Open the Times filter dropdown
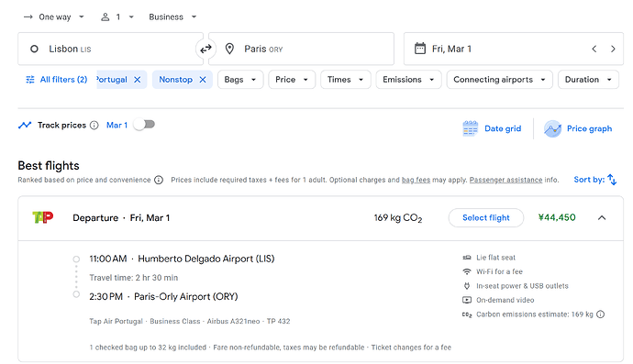 [346, 80]
